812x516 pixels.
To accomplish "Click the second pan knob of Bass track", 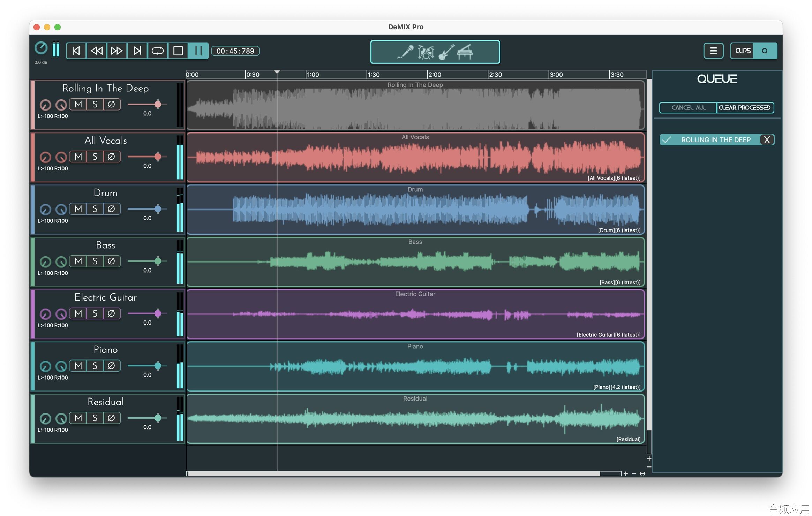I will [x=61, y=262].
